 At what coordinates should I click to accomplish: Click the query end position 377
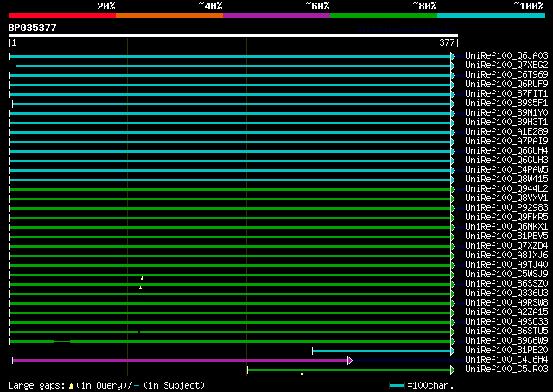447,42
